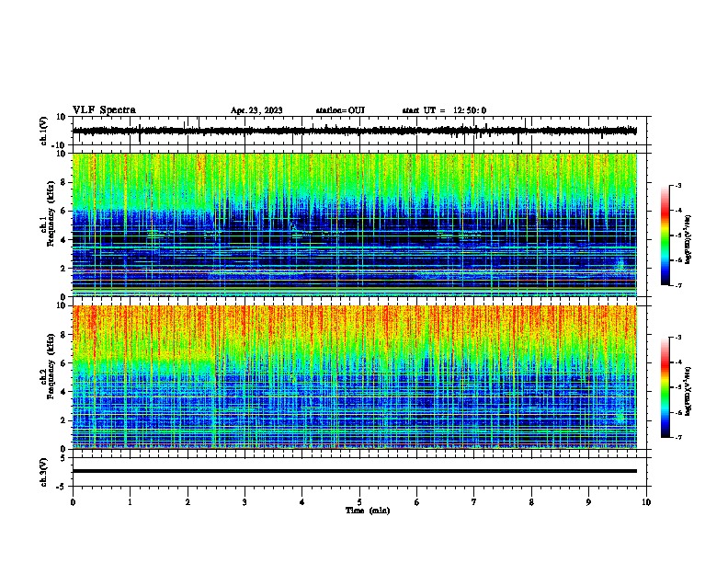The image size is (728, 563).
Task: Click the "VLF Spectra" title text
Action: point(104,110)
